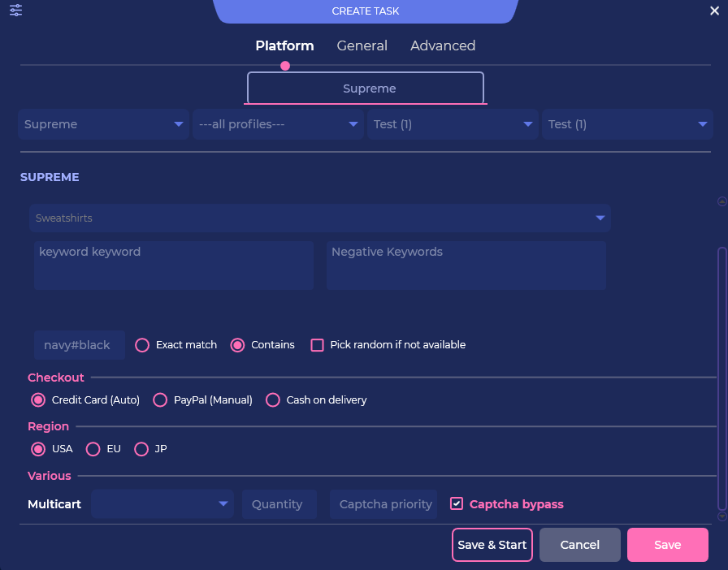Check Pick random if not available
Image resolution: width=728 pixels, height=570 pixels.
[318, 345]
